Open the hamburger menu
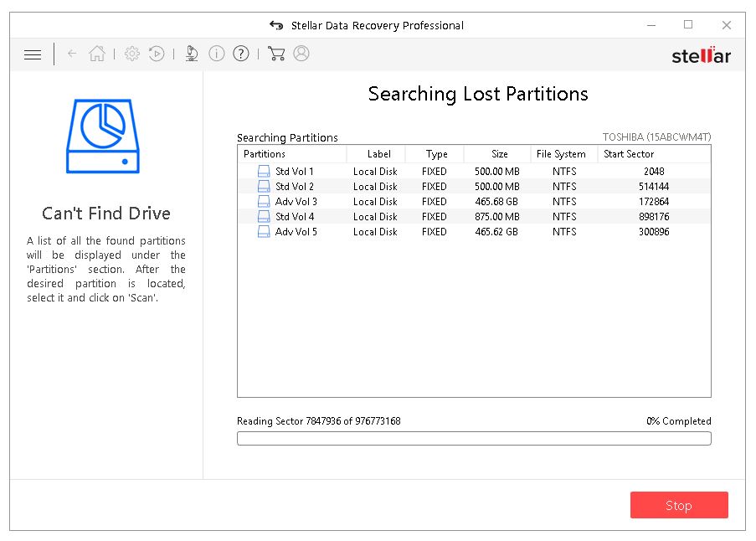Viewport: 756px width, 541px height. tap(33, 54)
